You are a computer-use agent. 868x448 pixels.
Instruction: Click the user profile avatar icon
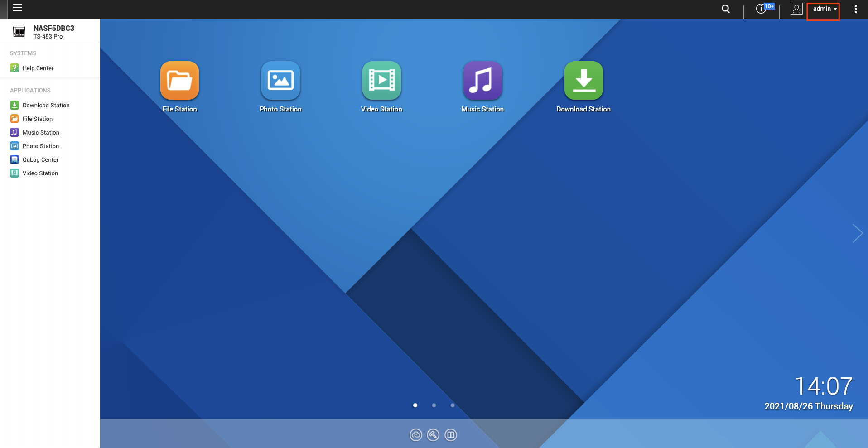click(796, 9)
